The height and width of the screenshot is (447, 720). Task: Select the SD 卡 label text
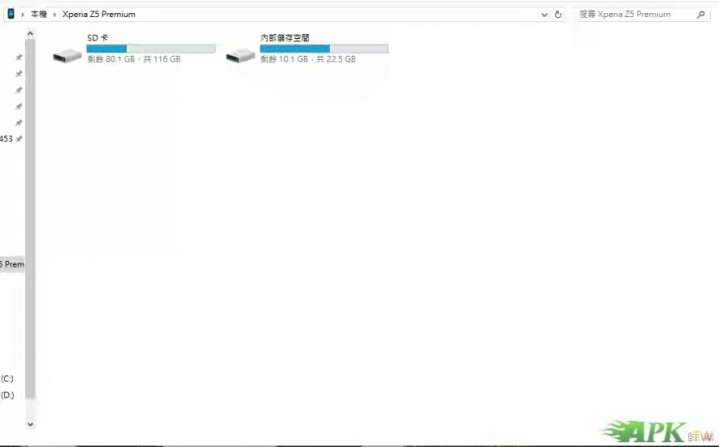click(98, 38)
